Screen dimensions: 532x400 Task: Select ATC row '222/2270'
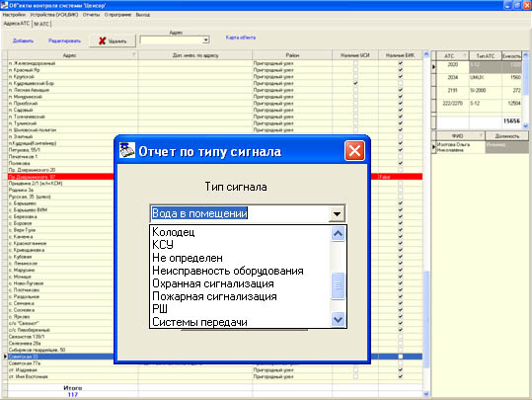click(479, 106)
